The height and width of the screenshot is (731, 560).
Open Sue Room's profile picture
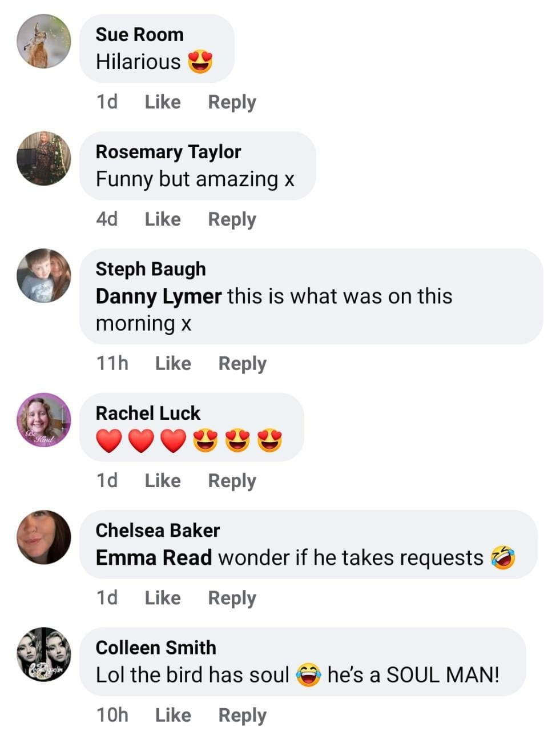44,42
